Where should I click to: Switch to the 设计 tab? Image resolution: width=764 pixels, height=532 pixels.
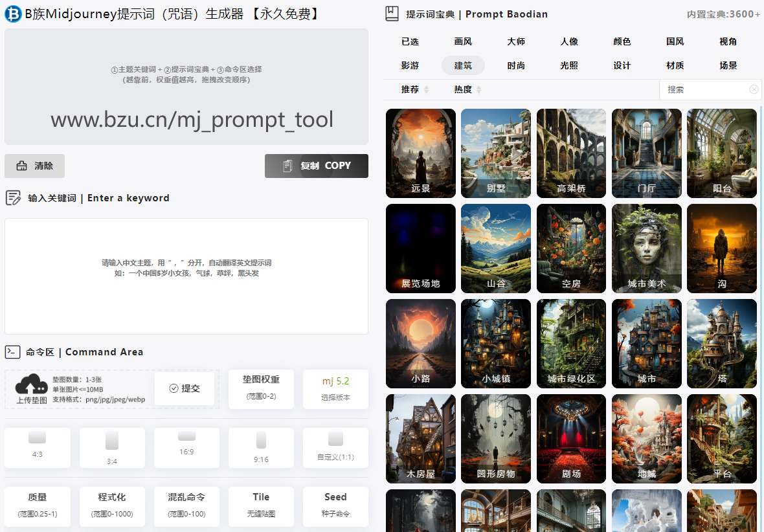(x=622, y=65)
